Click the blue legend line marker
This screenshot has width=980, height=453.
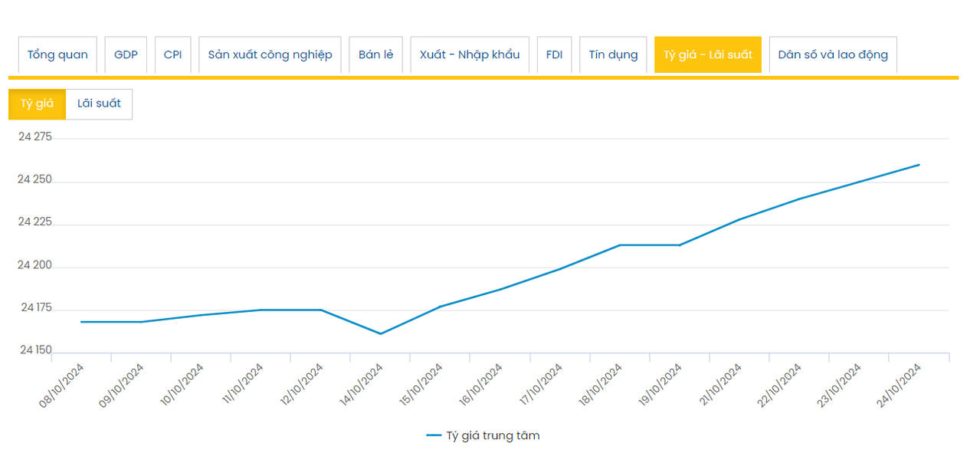point(434,435)
